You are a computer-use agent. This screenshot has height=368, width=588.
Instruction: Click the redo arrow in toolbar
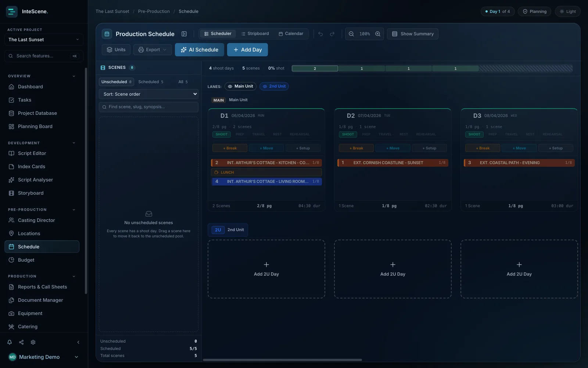point(332,34)
